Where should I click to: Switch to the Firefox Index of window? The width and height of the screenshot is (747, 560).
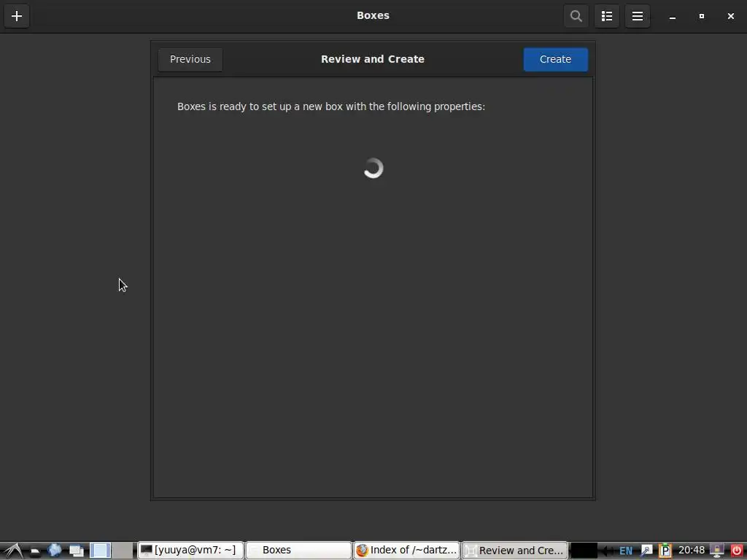[x=406, y=551]
